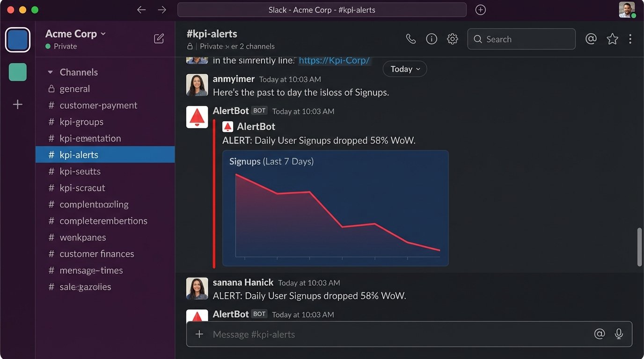The image size is (644, 359).
Task: Click microphone icon in message box
Action: 619,334
